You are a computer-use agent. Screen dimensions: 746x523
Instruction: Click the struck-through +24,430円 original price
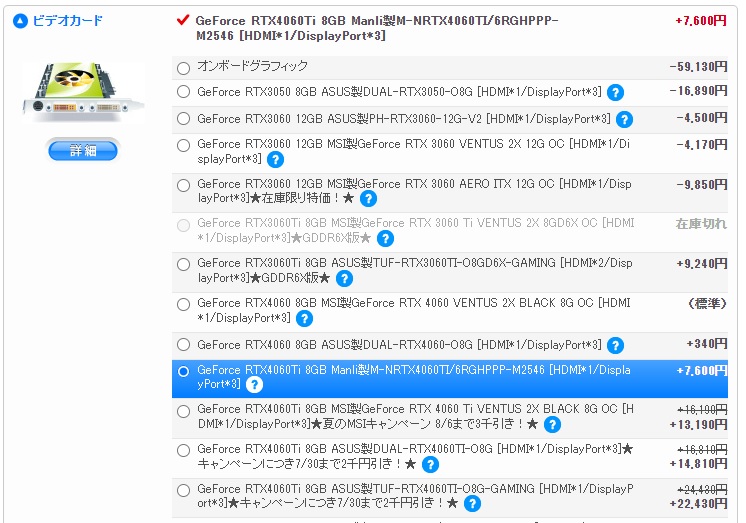pyautogui.click(x=702, y=489)
